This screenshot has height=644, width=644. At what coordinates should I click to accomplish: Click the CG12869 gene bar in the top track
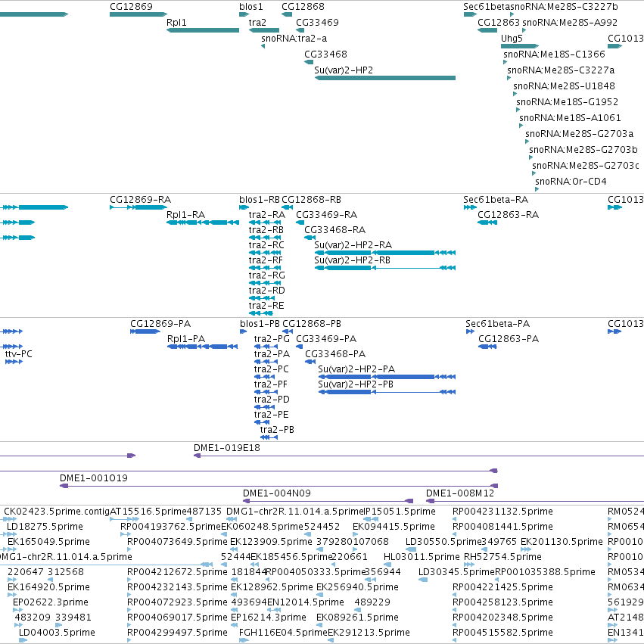(x=138, y=14)
